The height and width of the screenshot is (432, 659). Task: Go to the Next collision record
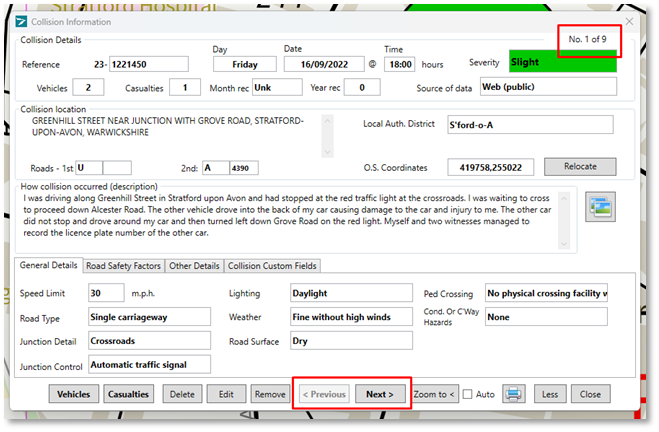(x=381, y=394)
